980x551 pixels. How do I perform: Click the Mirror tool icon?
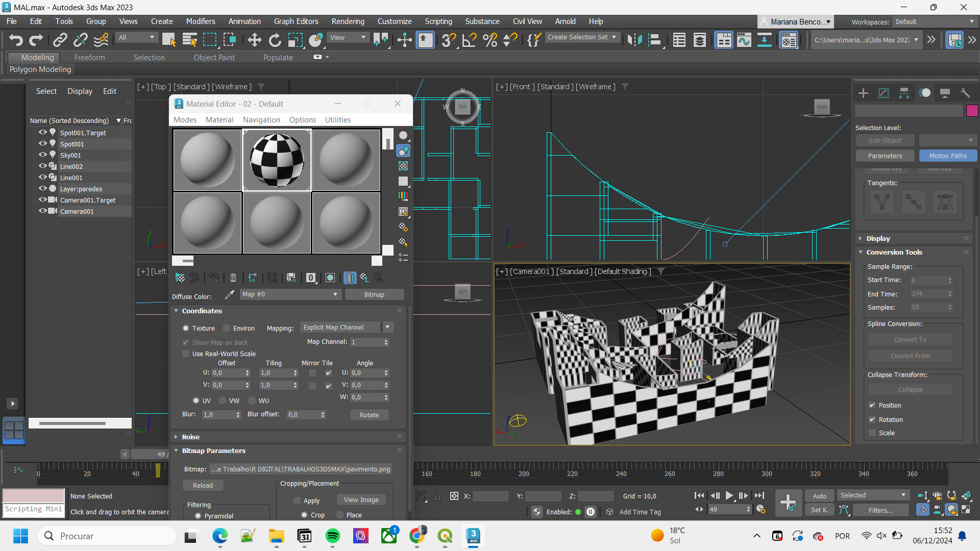(634, 40)
